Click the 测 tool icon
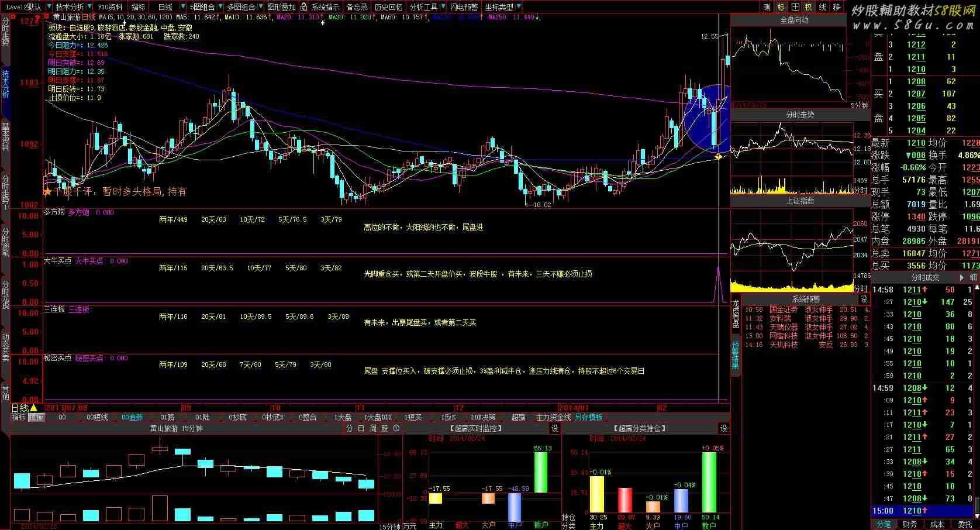This screenshot has width=980, height=530. (767, 7)
